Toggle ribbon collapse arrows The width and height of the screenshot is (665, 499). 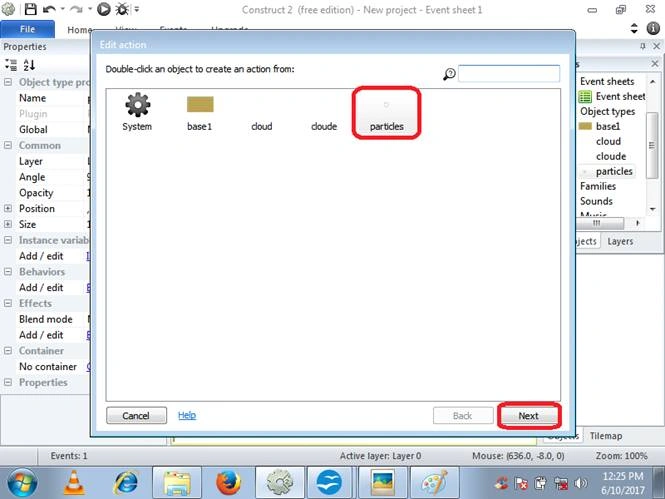[634, 28]
